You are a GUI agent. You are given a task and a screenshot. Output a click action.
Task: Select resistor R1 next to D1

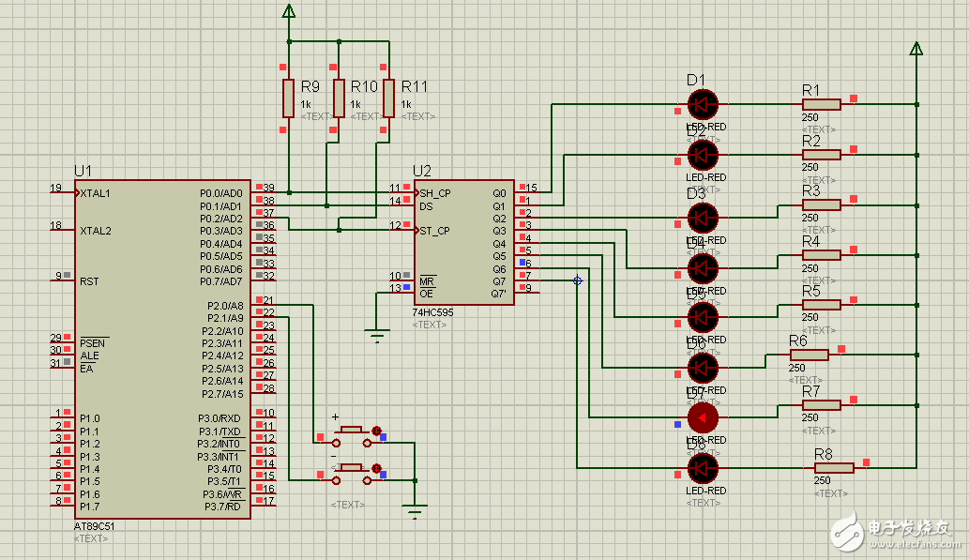pyautogui.click(x=821, y=104)
